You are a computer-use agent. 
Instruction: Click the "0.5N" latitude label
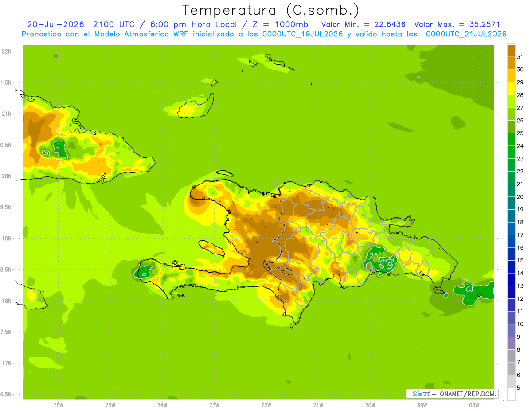pos(6,145)
